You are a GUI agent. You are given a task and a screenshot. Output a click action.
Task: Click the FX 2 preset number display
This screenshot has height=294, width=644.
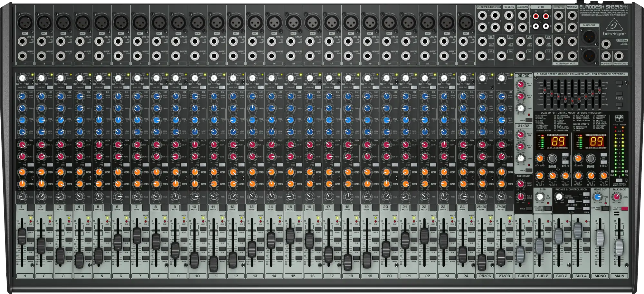[x=596, y=141]
